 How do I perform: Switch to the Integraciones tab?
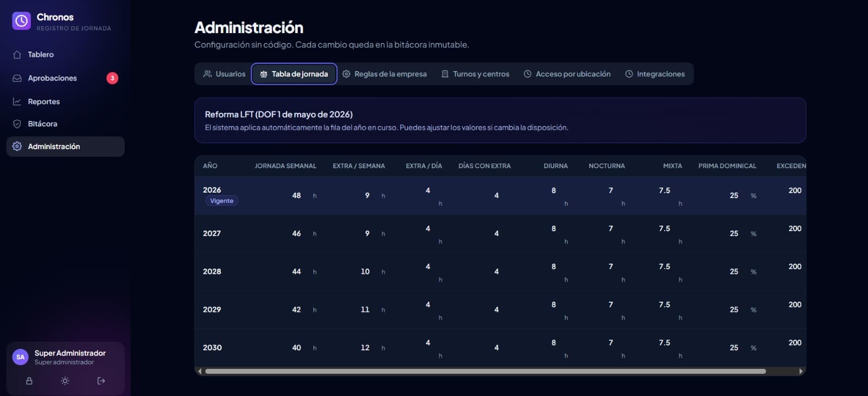coord(655,74)
